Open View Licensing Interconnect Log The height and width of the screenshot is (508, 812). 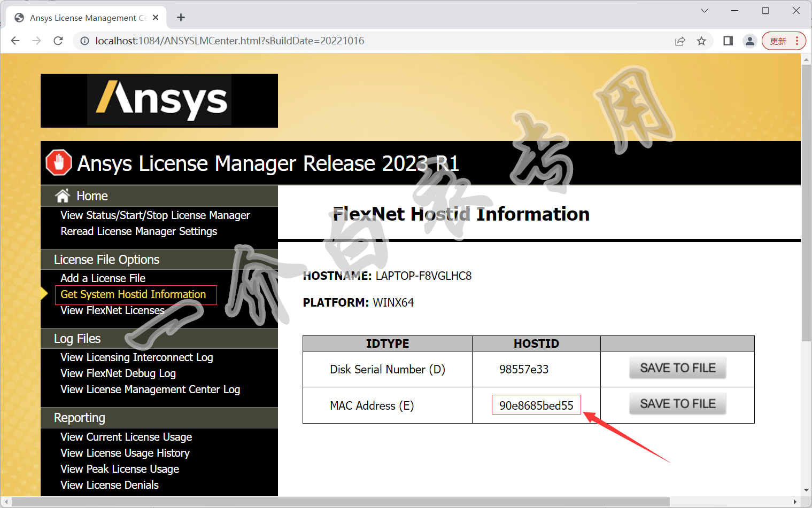click(x=137, y=357)
